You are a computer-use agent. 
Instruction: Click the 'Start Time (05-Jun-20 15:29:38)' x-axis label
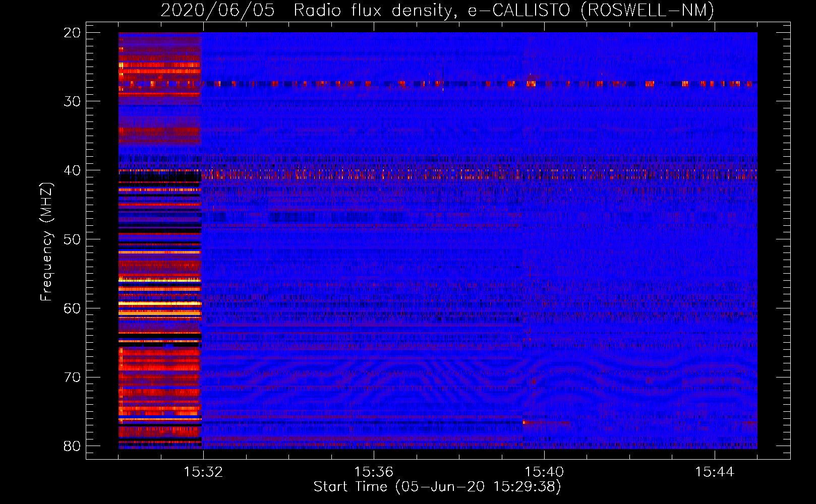(437, 487)
